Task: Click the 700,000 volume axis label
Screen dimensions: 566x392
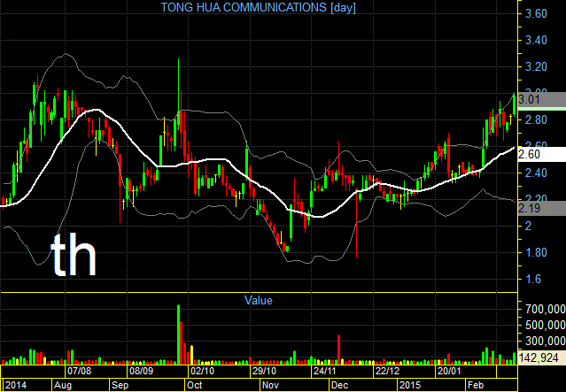Action: tap(545, 309)
